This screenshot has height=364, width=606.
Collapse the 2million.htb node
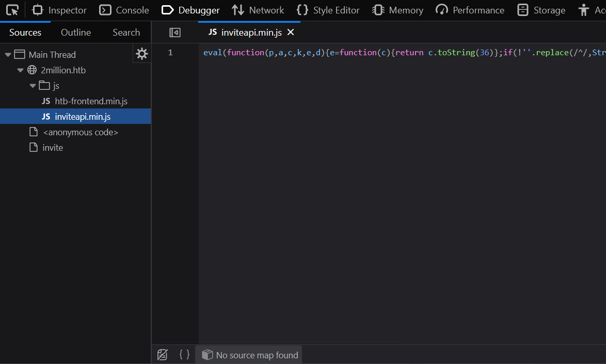click(x=20, y=70)
